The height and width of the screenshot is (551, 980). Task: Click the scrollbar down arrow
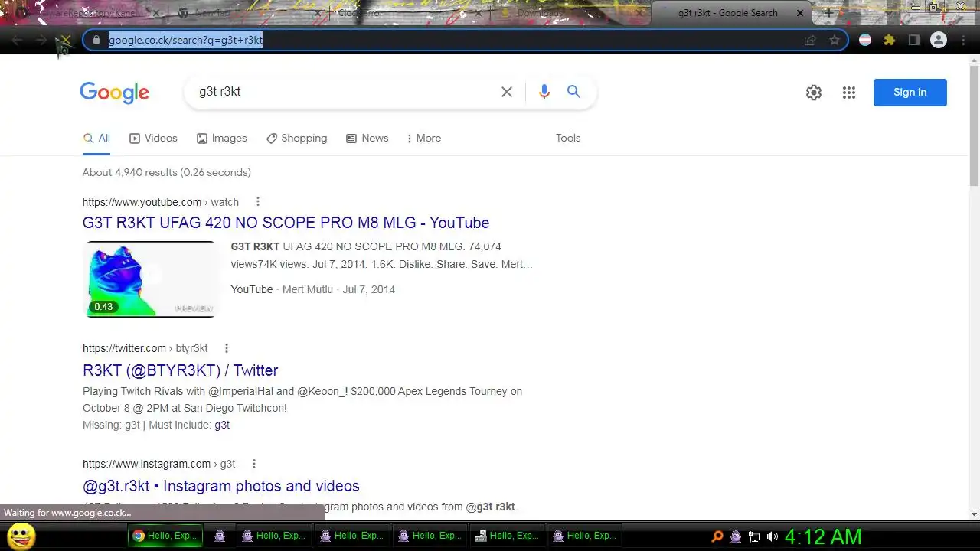974,514
